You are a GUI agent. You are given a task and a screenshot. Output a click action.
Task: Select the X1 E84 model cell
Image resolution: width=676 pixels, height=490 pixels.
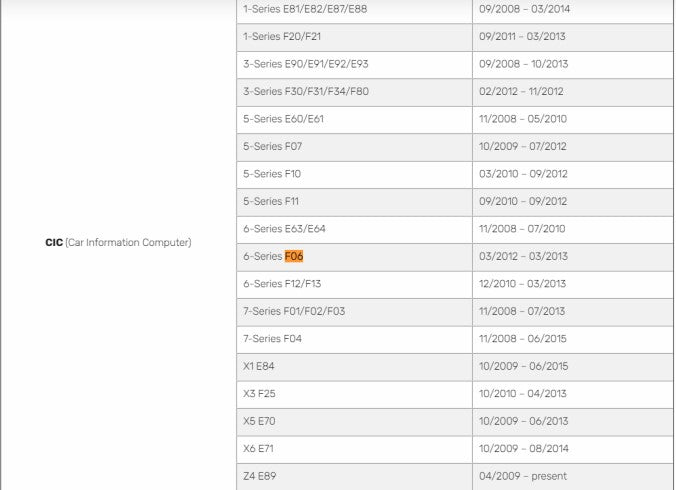pos(258,367)
